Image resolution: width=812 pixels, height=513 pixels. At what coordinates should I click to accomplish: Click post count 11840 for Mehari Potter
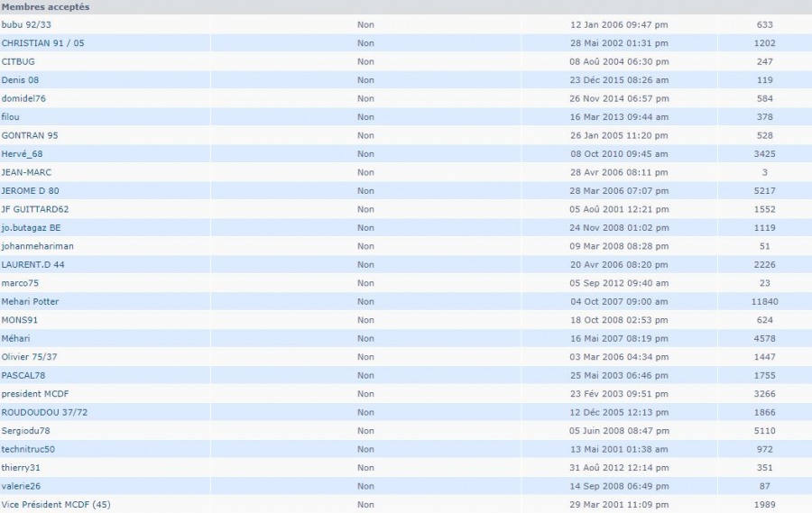(764, 301)
